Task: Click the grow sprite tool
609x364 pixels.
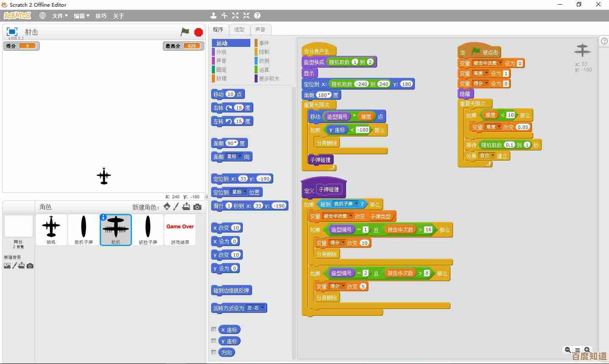Action: 236,16
